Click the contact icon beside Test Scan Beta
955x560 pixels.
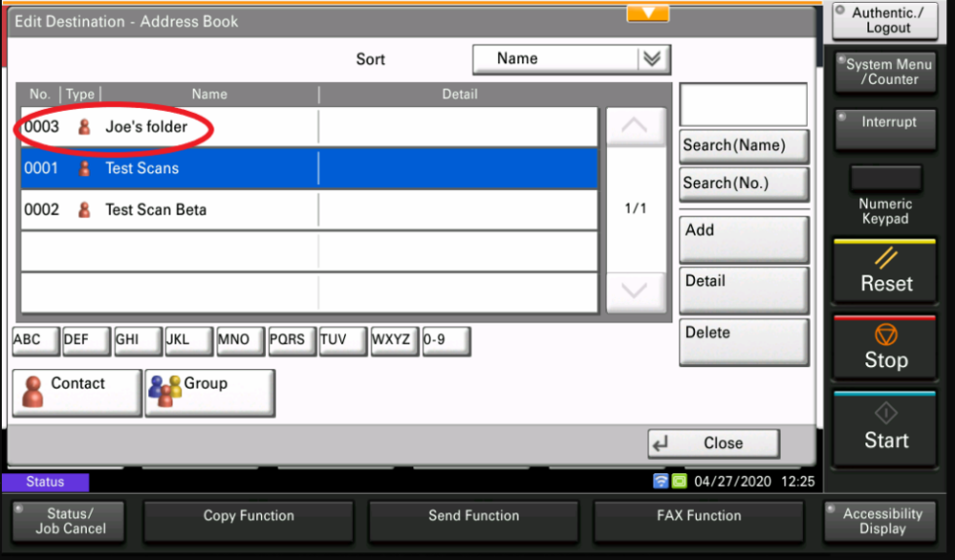(85, 209)
